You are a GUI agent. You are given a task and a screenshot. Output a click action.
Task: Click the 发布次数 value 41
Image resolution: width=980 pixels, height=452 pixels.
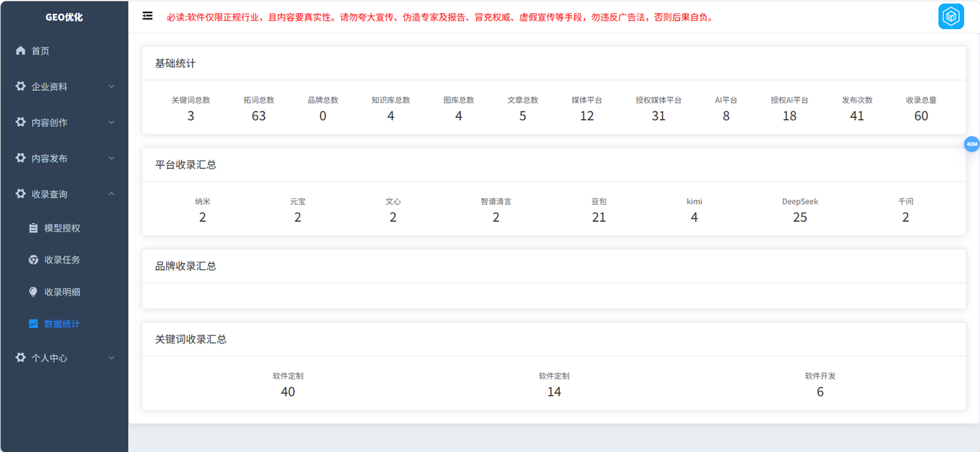tap(857, 116)
